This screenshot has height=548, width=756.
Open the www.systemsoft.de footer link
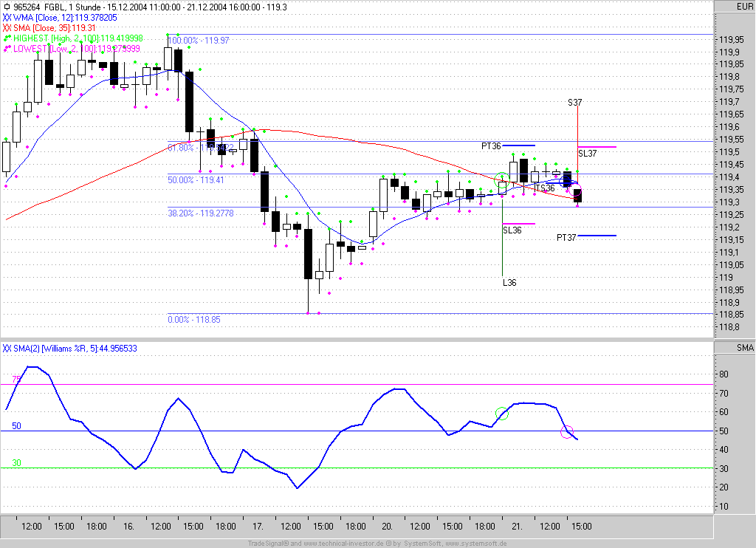point(476,544)
